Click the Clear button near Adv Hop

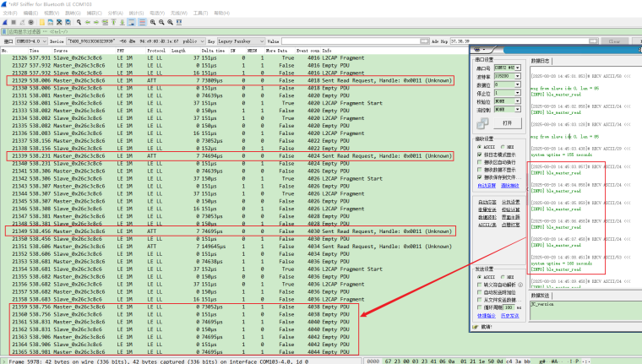click(x=613, y=41)
